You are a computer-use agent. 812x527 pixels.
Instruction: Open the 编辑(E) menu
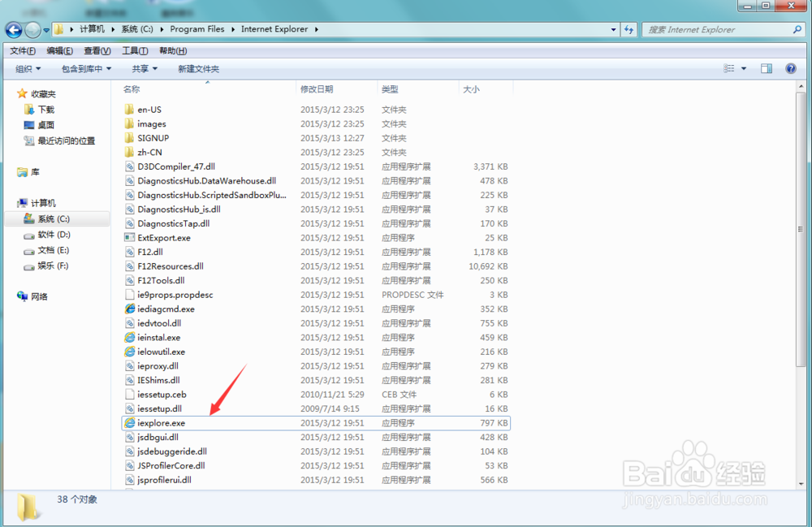pyautogui.click(x=59, y=50)
